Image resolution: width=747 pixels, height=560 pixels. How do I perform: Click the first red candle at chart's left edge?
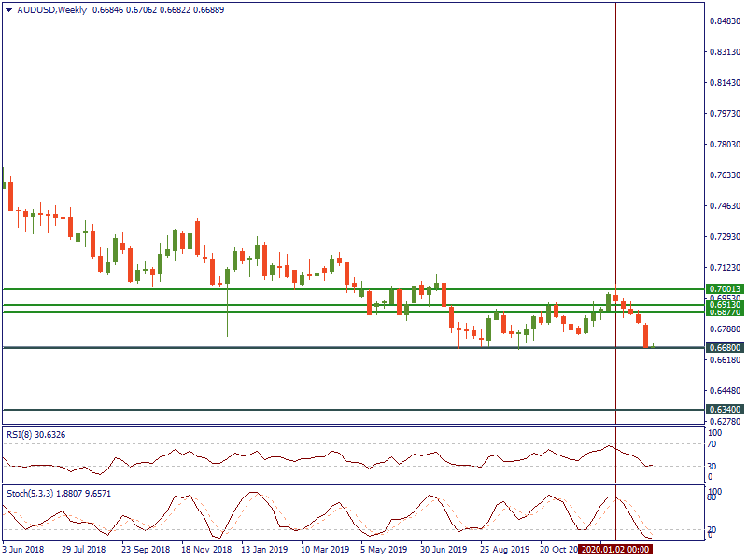10,195
